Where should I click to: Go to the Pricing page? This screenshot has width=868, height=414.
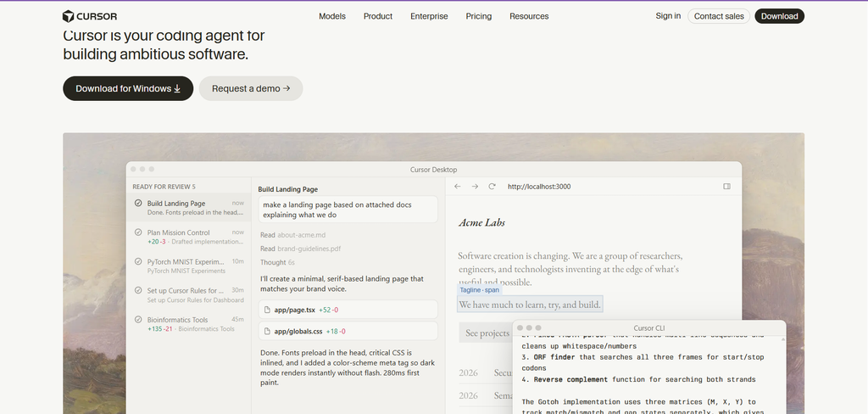pos(479,16)
